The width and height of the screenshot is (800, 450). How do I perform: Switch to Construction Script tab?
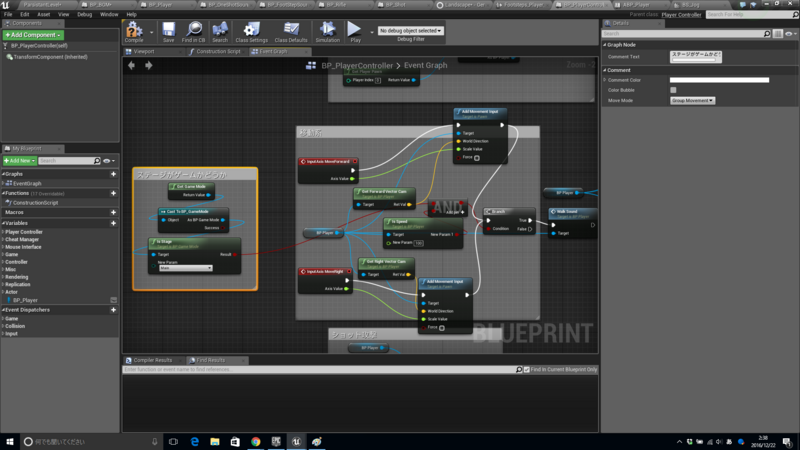tap(218, 52)
